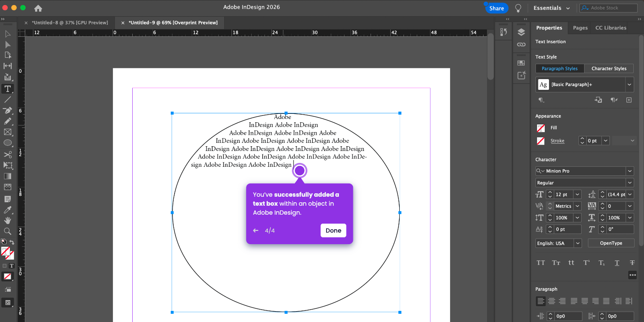The height and width of the screenshot is (322, 644).
Task: Open the Minion Pro font family dropdown
Action: 629,171
